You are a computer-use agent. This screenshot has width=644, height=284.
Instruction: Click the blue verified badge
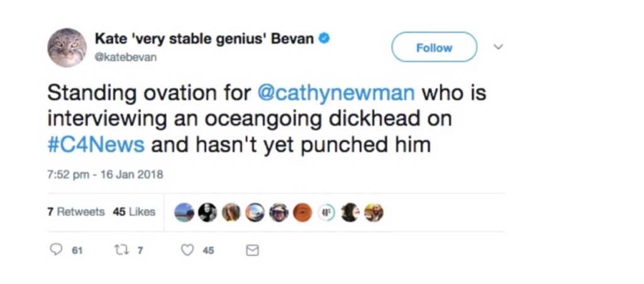point(325,38)
